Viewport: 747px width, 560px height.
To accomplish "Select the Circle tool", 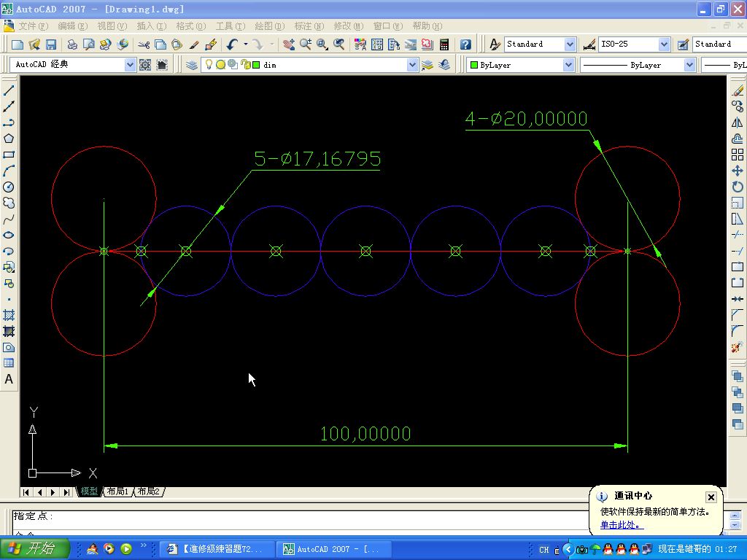I will point(9,187).
